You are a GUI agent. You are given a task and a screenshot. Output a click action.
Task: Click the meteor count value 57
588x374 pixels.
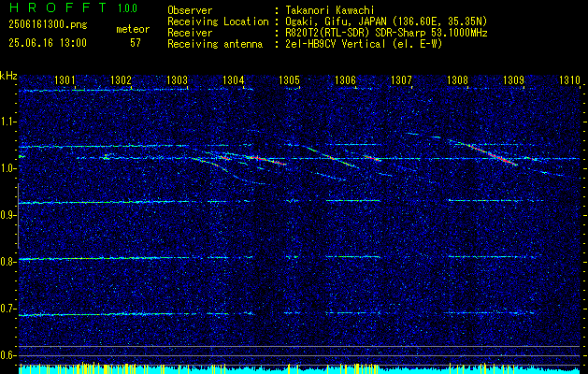[x=136, y=43]
